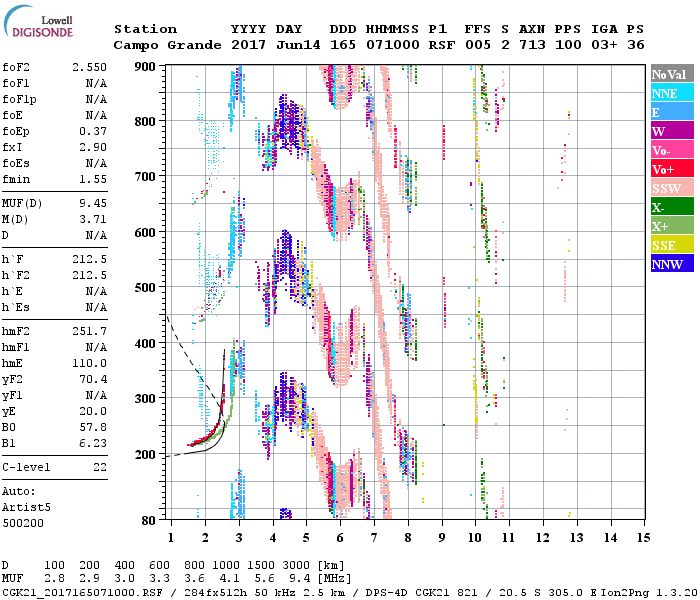Select the purple W legend box
Viewport: 700px width, 600px height.
670,132
